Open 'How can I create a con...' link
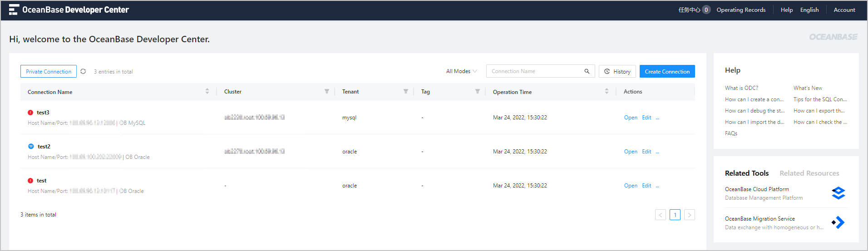This screenshot has width=868, height=251. [754, 99]
